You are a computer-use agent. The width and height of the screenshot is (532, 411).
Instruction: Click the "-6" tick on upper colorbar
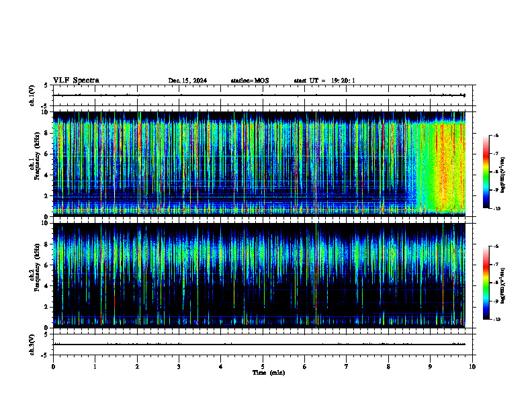496,135
